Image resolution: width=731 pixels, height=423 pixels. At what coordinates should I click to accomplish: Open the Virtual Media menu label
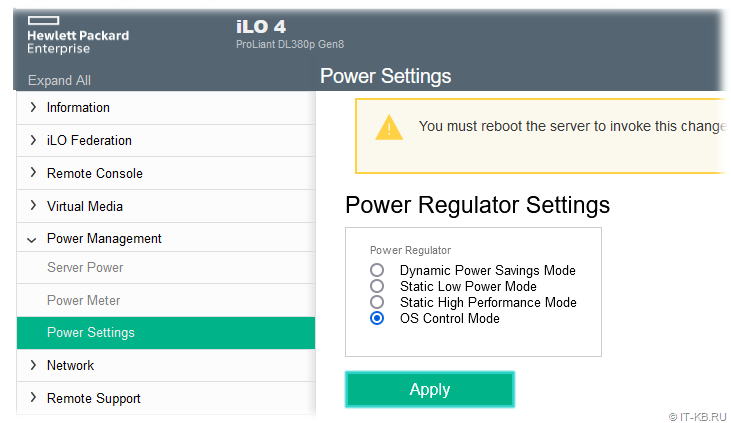(x=85, y=206)
